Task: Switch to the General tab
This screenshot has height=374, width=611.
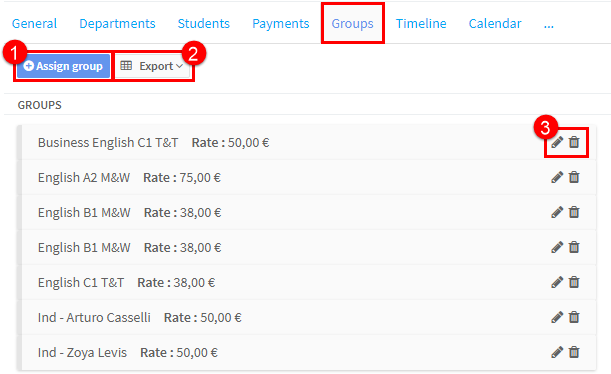Action: [34, 23]
